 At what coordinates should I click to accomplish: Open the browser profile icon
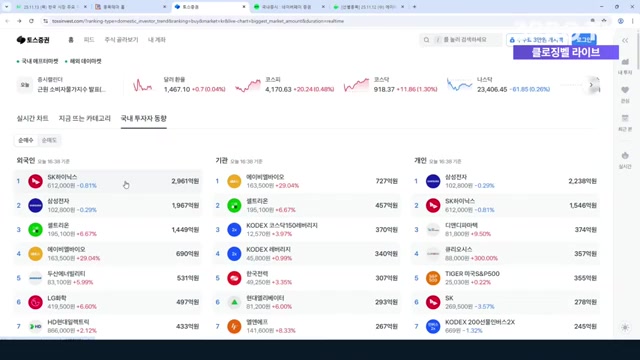(x=620, y=21)
